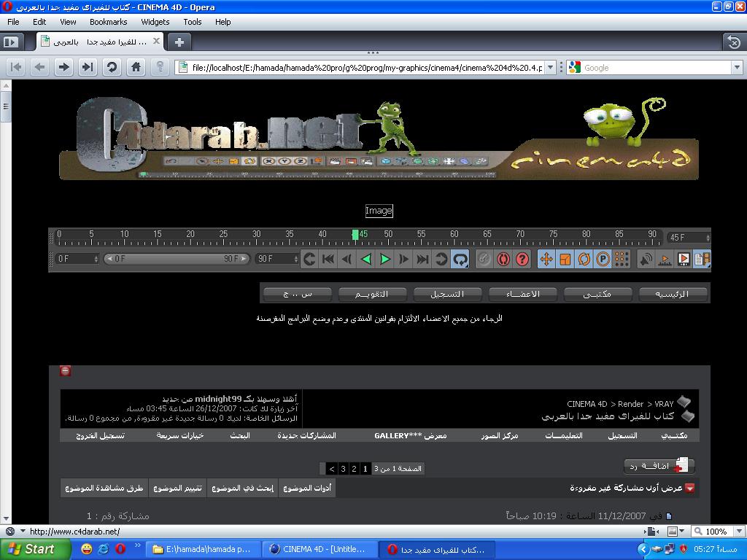The width and height of the screenshot is (747, 560).
Task: Open the إبحث في الموضوع dropdown
Action: 242,488
